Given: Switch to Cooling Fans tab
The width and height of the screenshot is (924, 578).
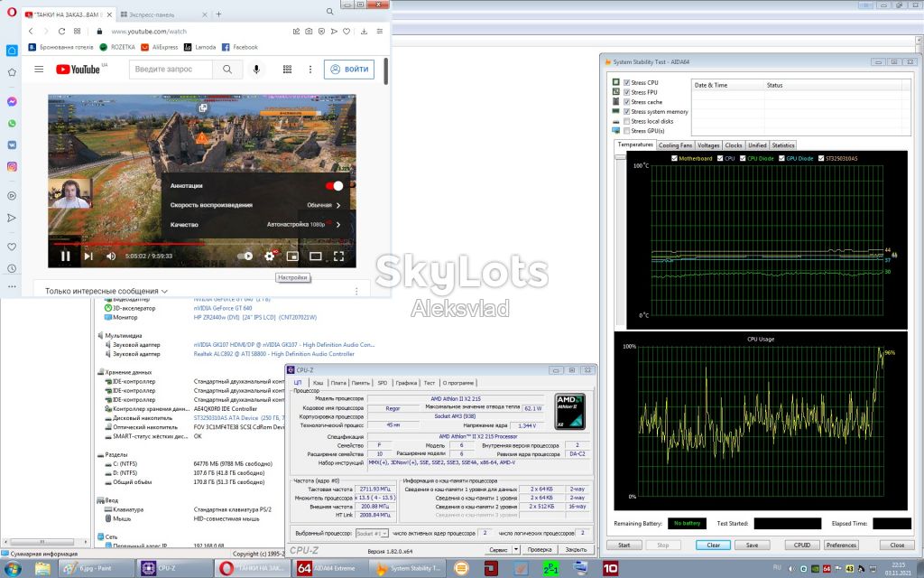Looking at the screenshot, I should pyautogui.click(x=675, y=145).
